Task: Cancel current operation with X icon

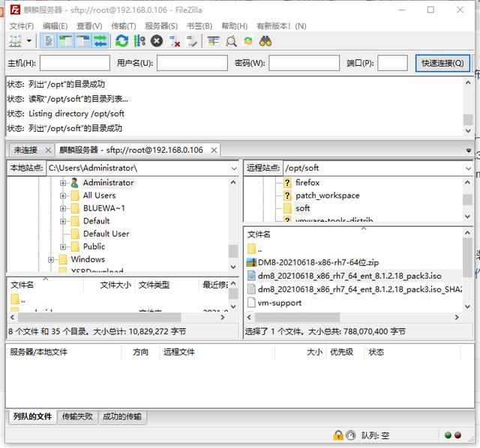Action: click(x=157, y=41)
